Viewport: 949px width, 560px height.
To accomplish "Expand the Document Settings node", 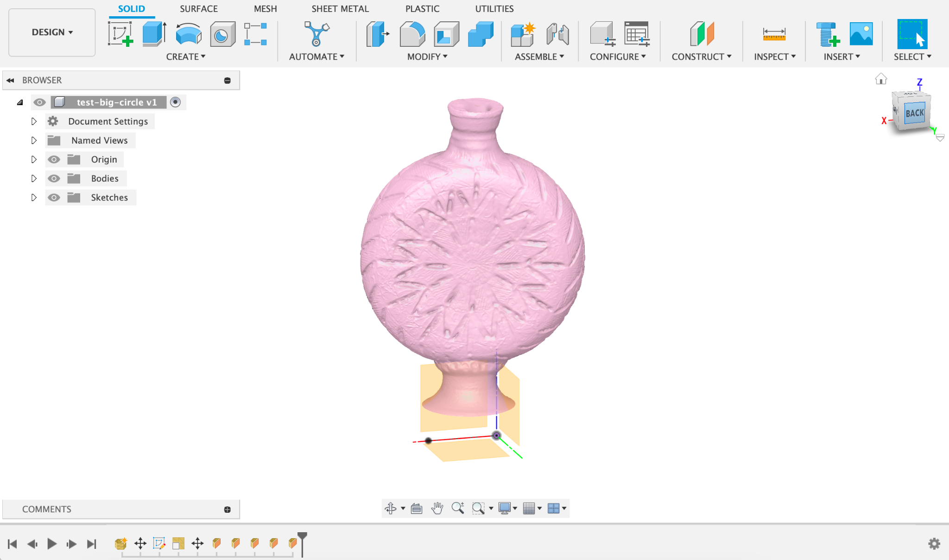I will pos(34,121).
